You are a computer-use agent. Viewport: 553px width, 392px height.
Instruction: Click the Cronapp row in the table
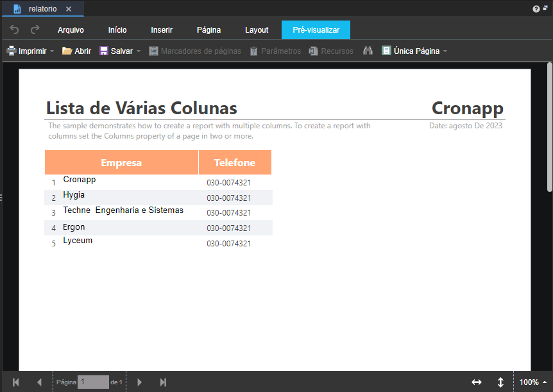click(158, 182)
